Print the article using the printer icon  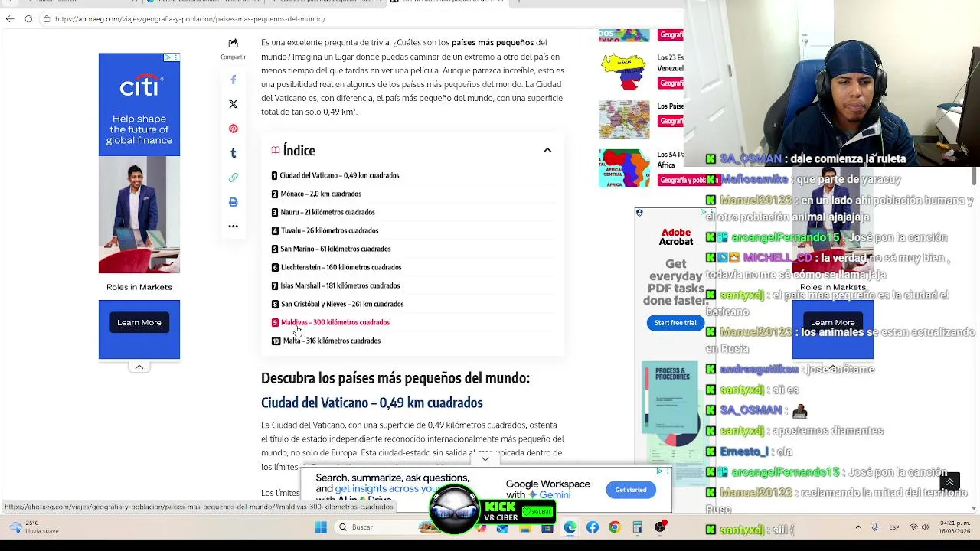click(234, 202)
